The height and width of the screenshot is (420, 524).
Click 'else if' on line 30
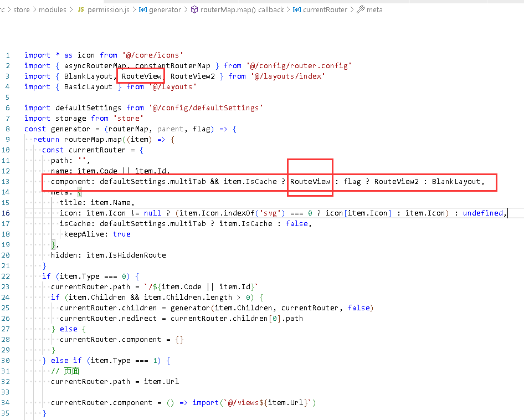[66, 361]
